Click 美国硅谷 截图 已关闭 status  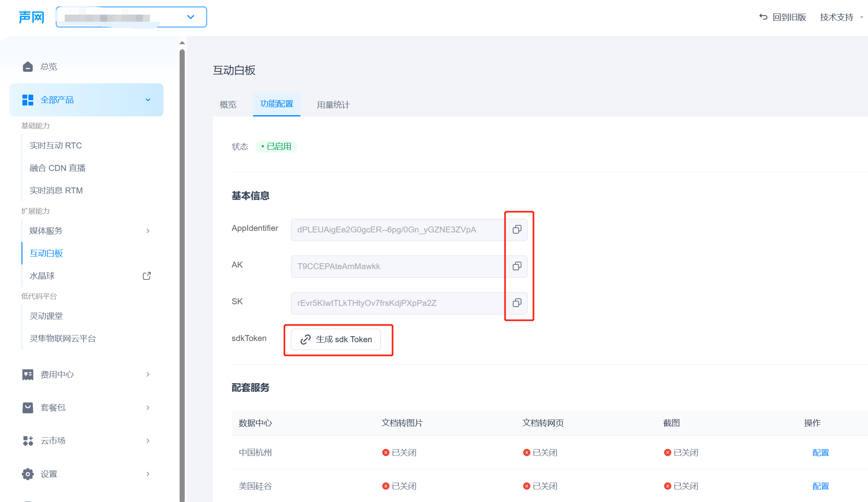pyautogui.click(x=681, y=486)
